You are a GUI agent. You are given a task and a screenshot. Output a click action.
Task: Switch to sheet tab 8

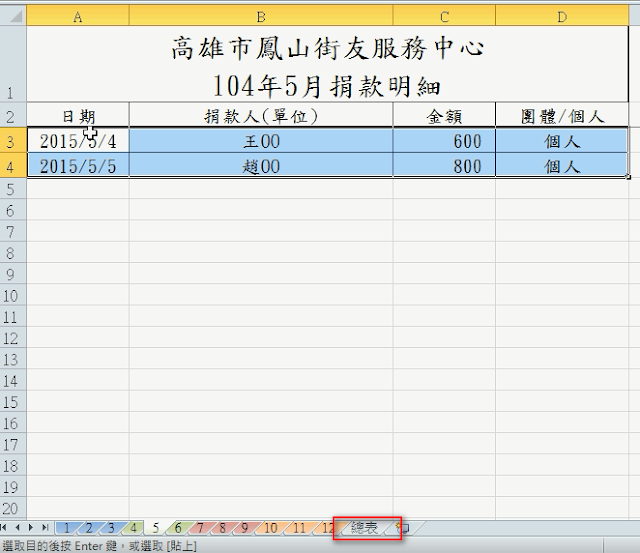coord(222,529)
